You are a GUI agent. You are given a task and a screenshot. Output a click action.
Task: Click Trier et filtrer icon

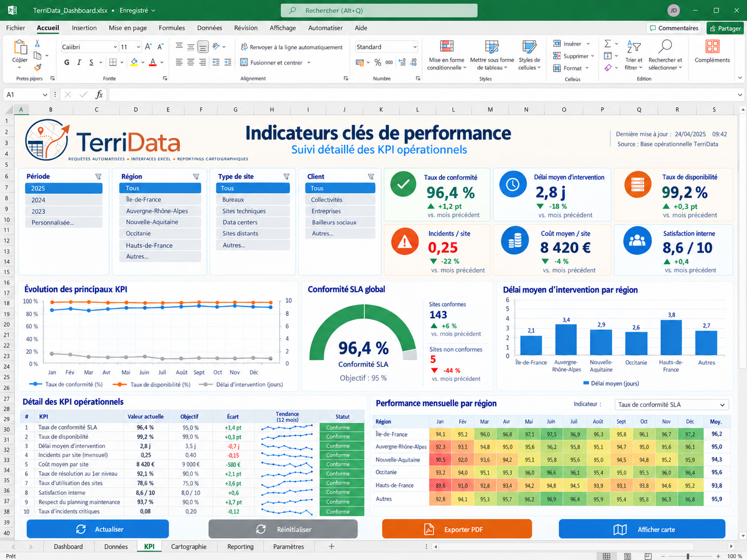633,47
